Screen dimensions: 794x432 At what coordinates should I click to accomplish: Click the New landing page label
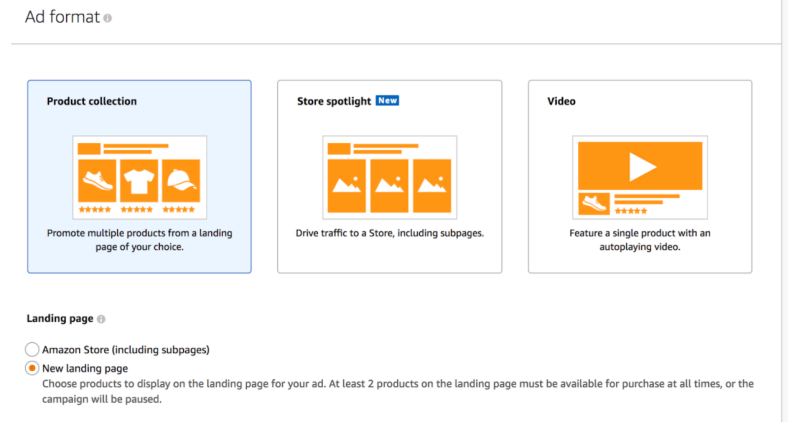85,369
